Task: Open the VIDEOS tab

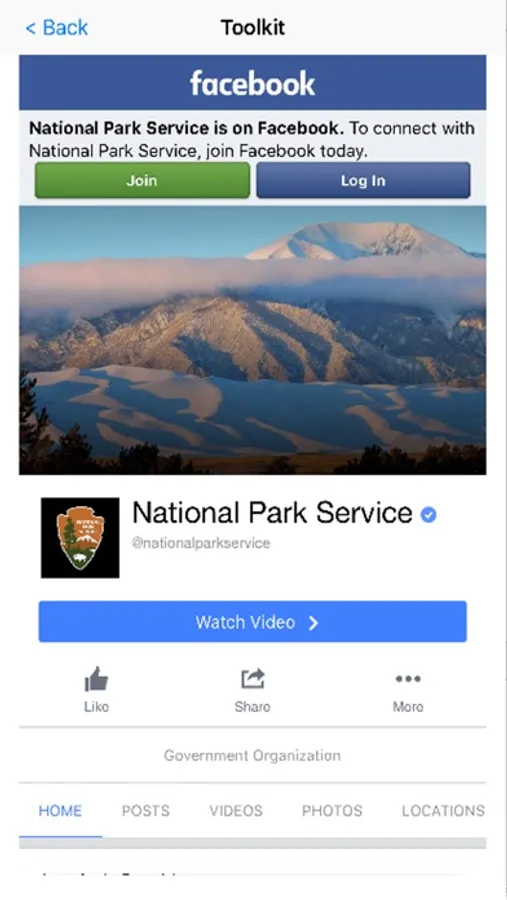Action: tap(236, 811)
